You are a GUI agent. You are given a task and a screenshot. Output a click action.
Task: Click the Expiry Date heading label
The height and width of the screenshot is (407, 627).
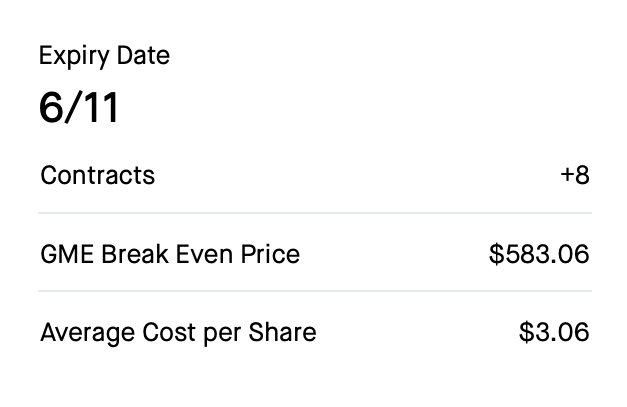coord(104,56)
